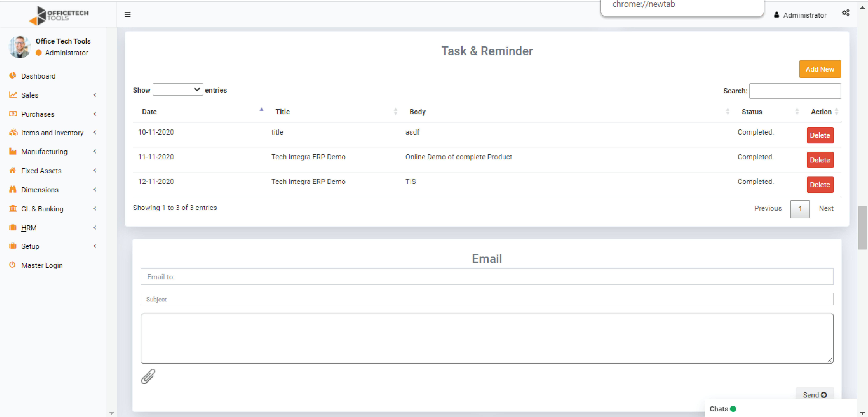
Task: Click the email Subject field
Action: (487, 299)
